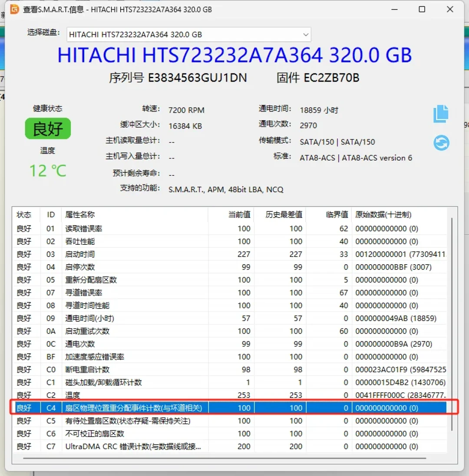Image resolution: width=469 pixels, height=476 pixels.
Task: Click the SATA/150 | SATA/150 transfer mode
Action: (x=337, y=142)
